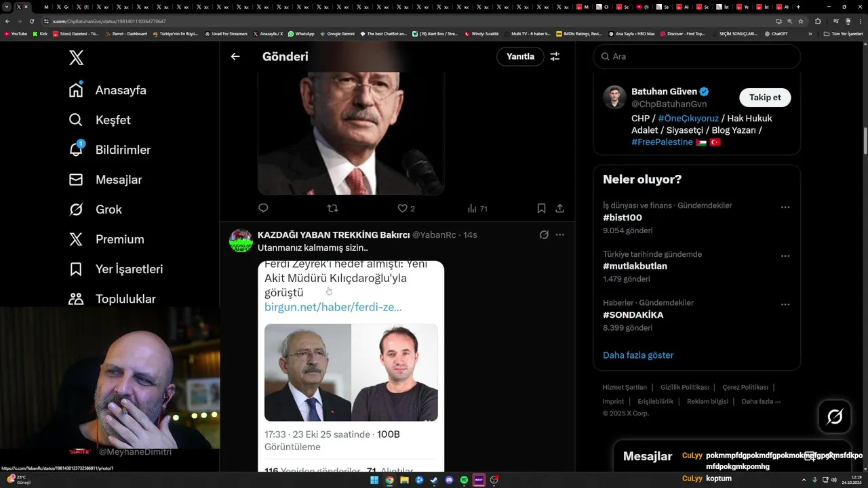Open more options for #SONDAKİKA trend
Screen dimensions: 868x488
coord(785,305)
